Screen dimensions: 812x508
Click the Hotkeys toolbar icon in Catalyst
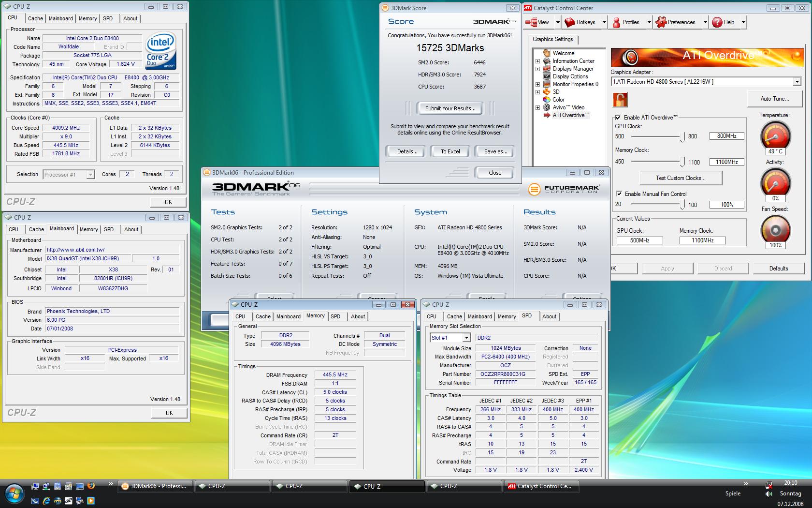coord(570,22)
